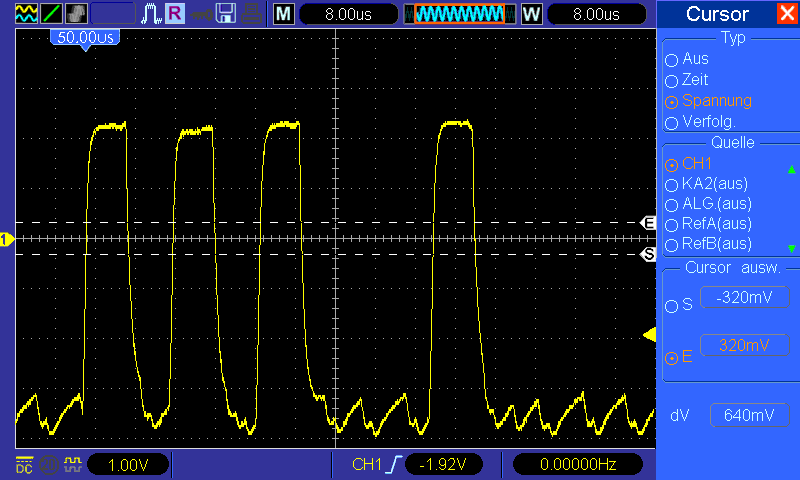The image size is (800, 480).
Task: Click the S cursor line marker
Action: (x=648, y=254)
